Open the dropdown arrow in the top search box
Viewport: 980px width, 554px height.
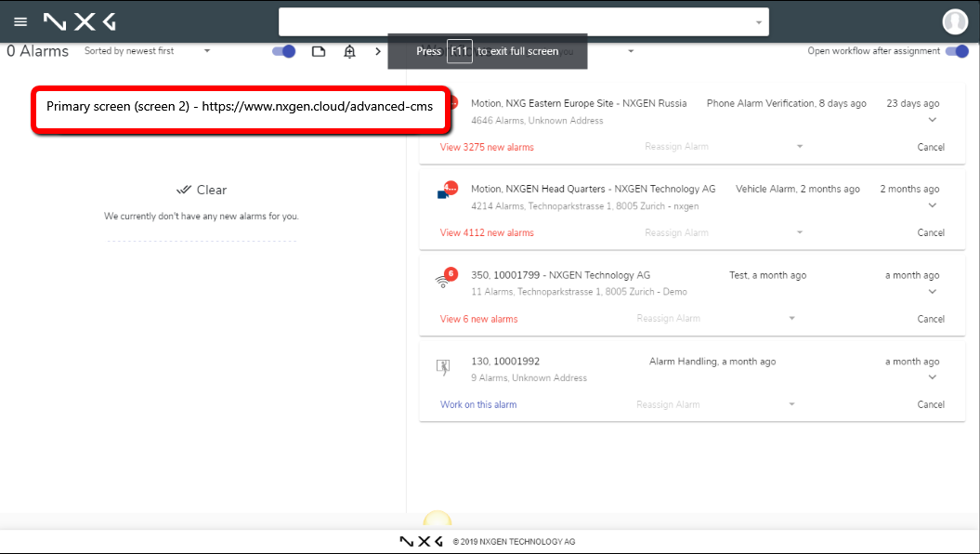tap(759, 22)
